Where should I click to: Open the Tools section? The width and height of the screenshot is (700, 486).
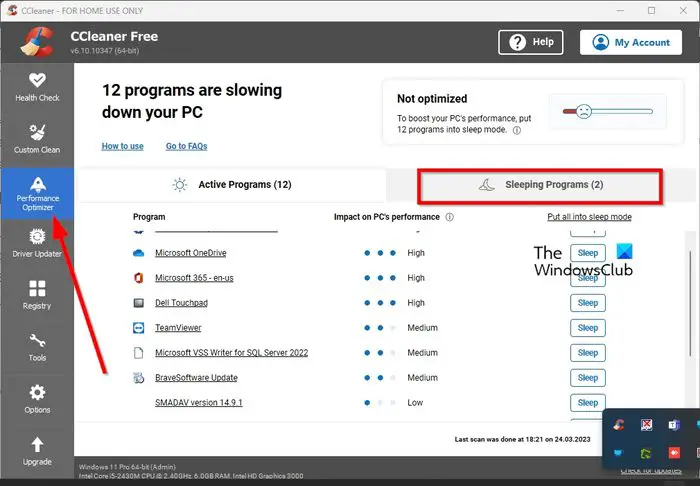click(37, 347)
